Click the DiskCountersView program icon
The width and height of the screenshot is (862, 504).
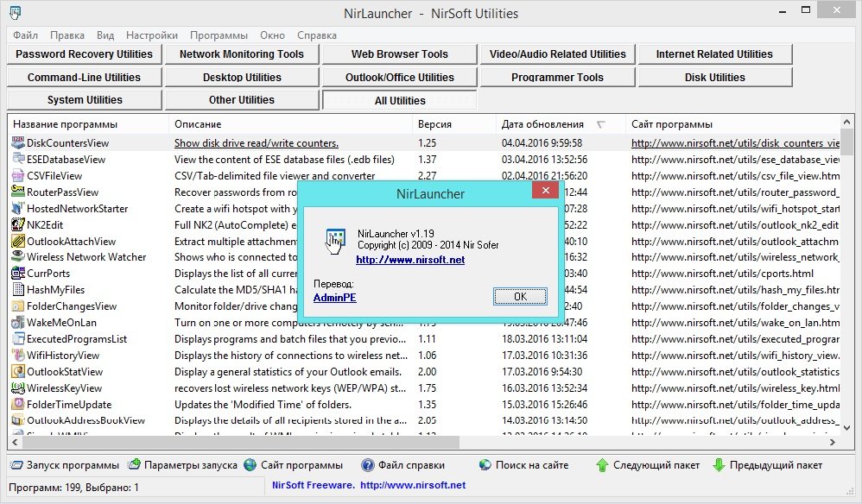pyautogui.click(x=17, y=143)
